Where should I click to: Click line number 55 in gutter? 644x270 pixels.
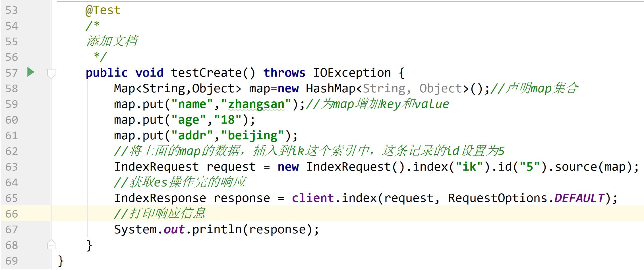pos(12,42)
